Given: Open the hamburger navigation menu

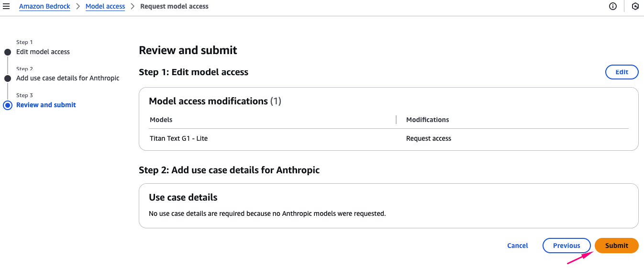Looking at the screenshot, I should point(6,7).
